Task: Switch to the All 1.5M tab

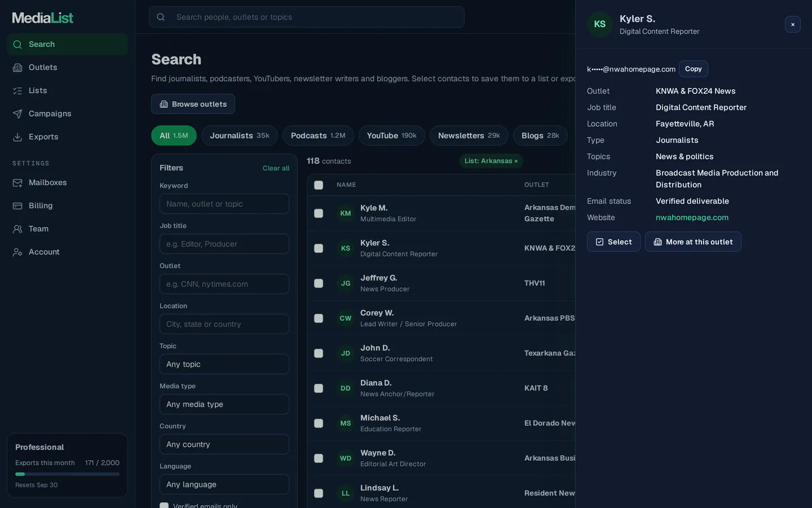Action: [x=174, y=135]
